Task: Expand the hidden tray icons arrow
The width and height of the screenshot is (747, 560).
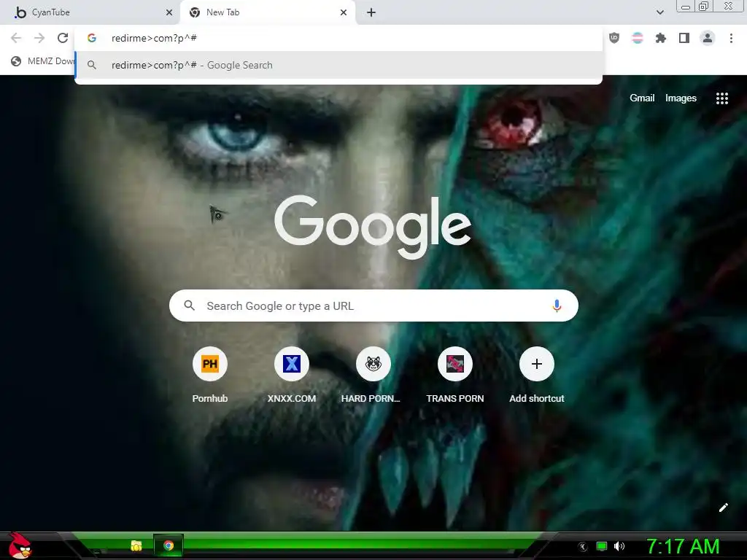Action: tap(583, 547)
